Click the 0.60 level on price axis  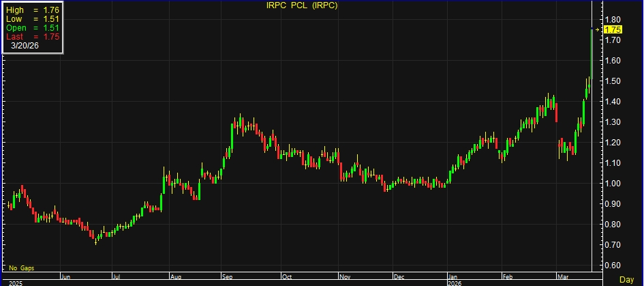click(x=613, y=266)
